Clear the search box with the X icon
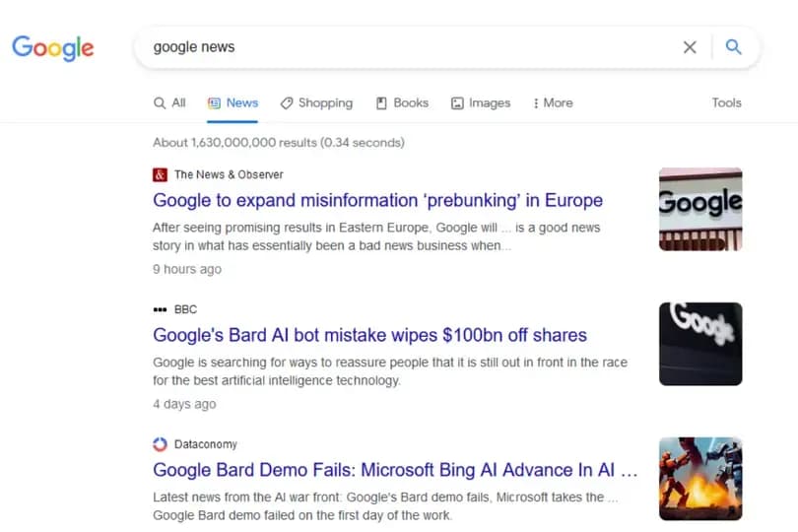This screenshot has height=532, width=798. click(690, 47)
